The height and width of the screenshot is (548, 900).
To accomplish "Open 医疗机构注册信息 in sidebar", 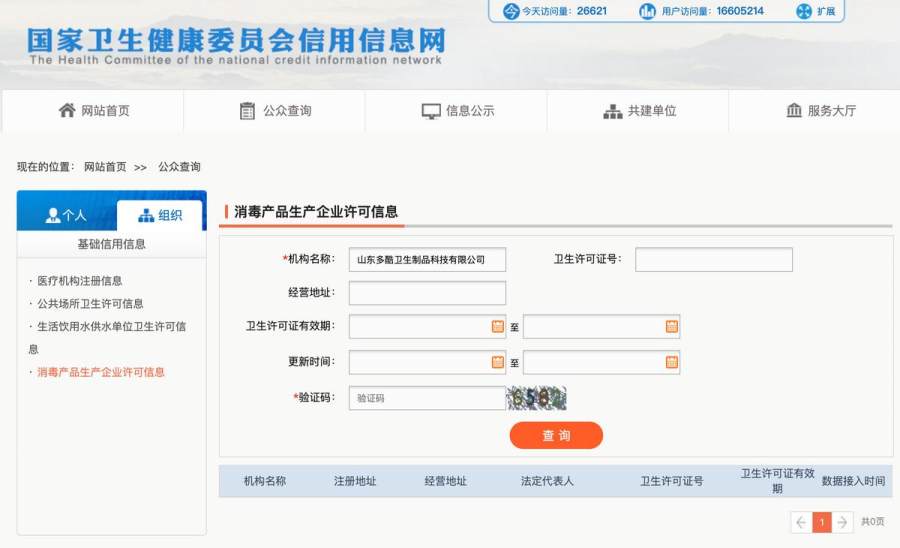I will (79, 281).
